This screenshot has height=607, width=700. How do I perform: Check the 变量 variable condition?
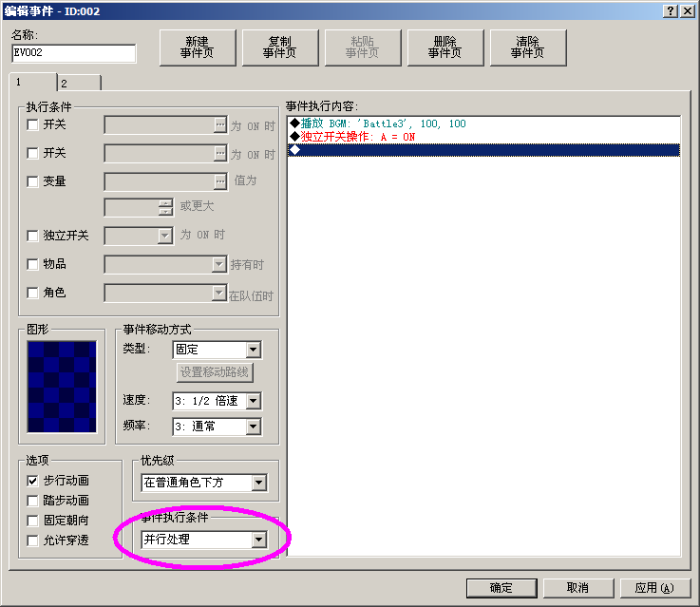tap(32, 181)
